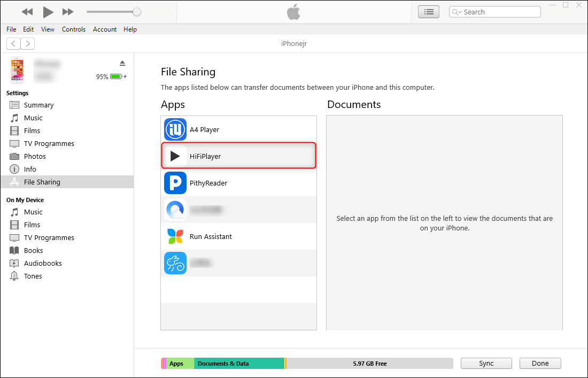588x378 pixels.
Task: Open the Controls menu
Action: pos(74,29)
